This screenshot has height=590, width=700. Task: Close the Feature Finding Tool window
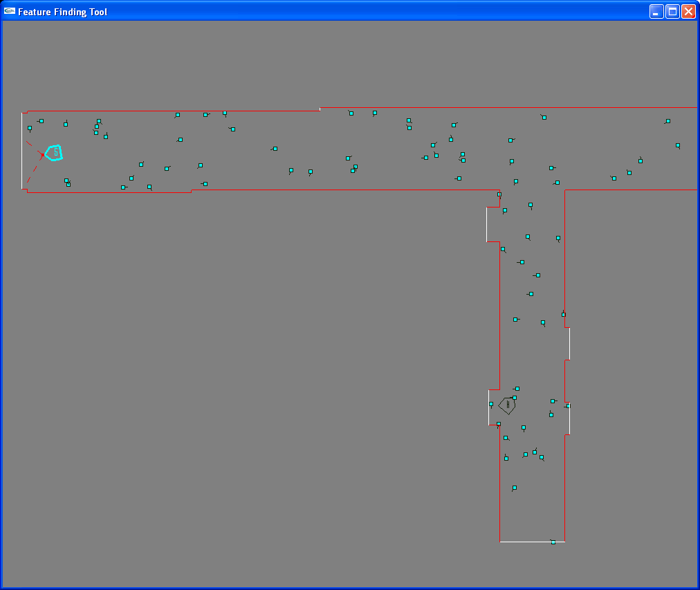pyautogui.click(x=688, y=12)
